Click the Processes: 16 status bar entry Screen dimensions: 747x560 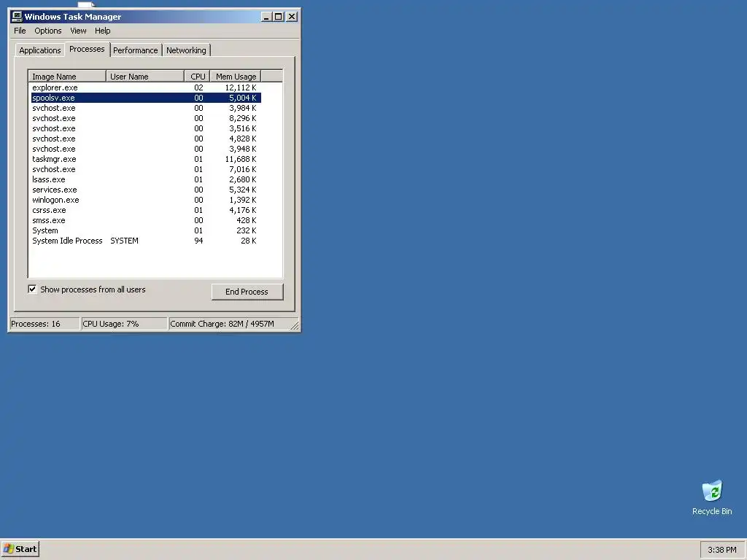pyautogui.click(x=44, y=324)
